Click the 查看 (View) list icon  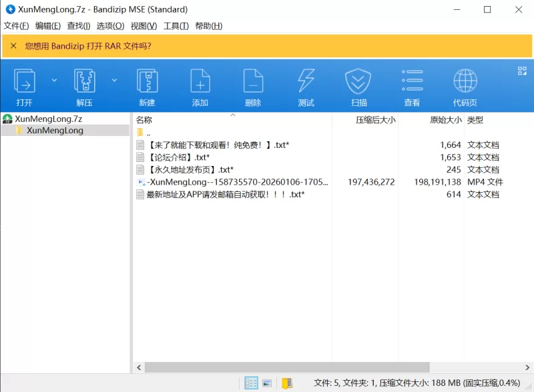point(412,80)
